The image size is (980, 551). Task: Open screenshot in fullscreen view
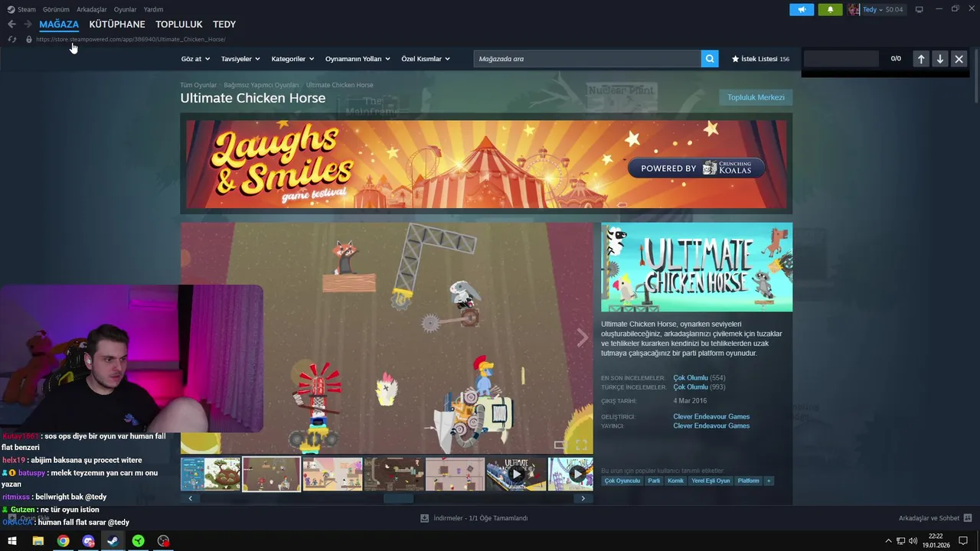581,445
